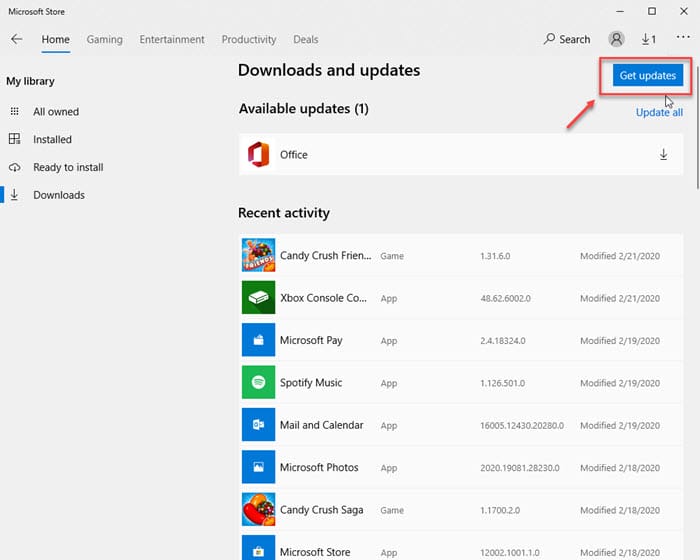Viewport: 700px width, 560px height.
Task: Open downloads indicator showing 1
Action: click(x=649, y=39)
